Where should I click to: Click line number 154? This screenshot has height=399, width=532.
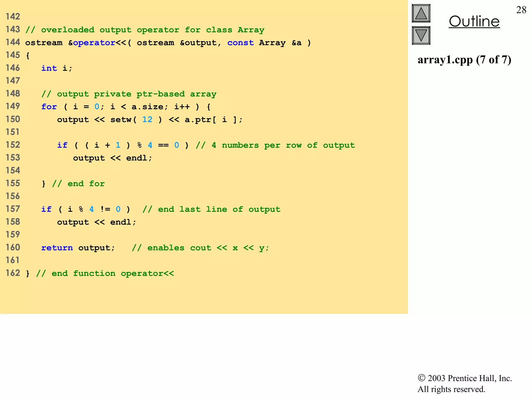pyautogui.click(x=13, y=170)
